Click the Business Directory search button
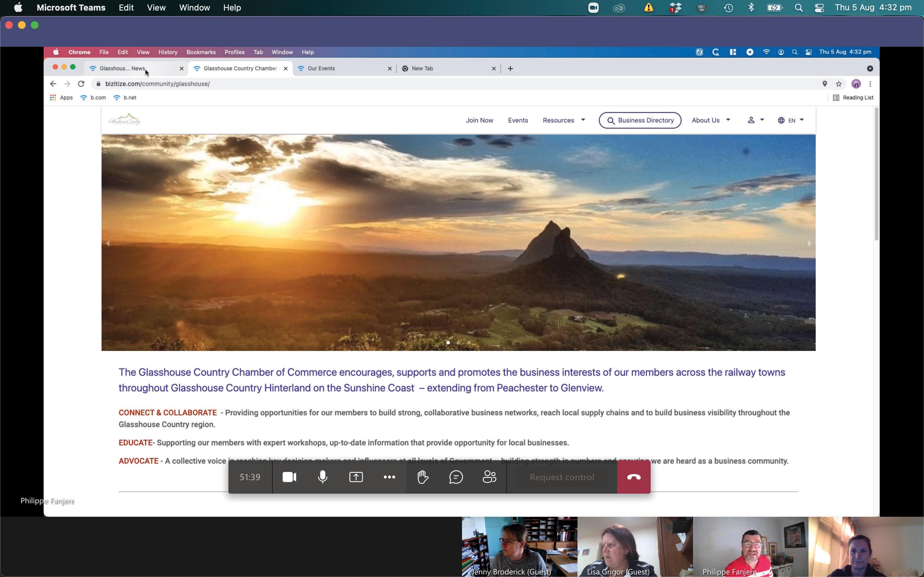 click(x=640, y=120)
